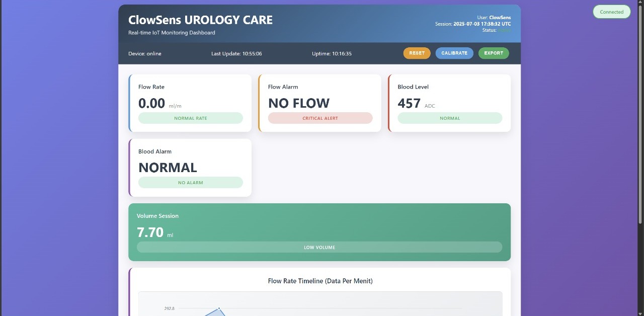Screen dimensions: 644x316
Task: Click the 7.70 volume session value
Action: click(x=150, y=232)
